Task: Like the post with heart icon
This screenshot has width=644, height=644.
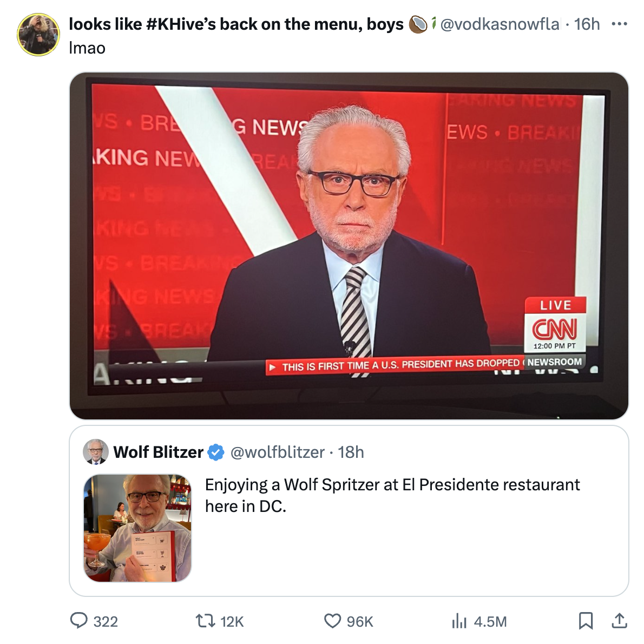Action: pos(332,620)
